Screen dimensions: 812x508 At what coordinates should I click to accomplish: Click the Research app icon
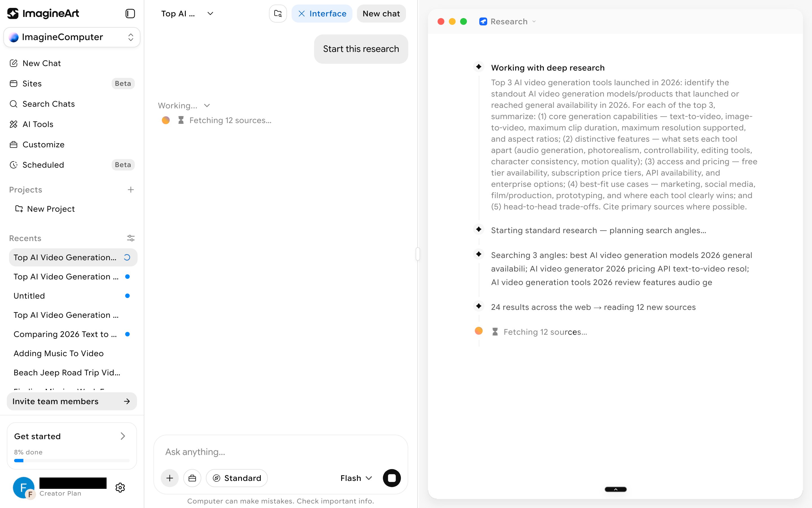[483, 21]
